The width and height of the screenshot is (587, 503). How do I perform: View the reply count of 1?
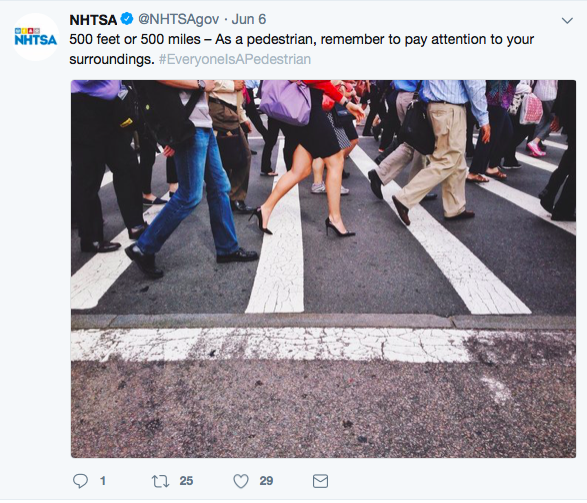[103, 481]
